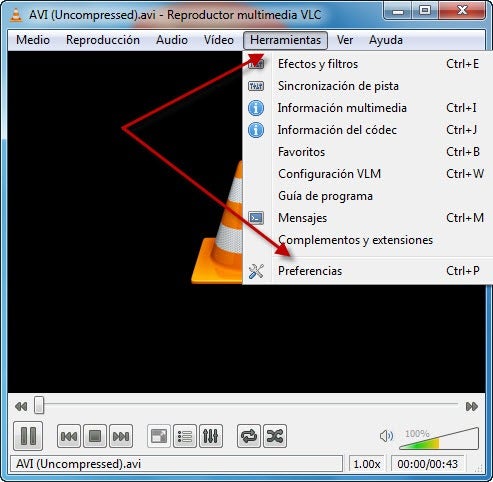
Task: Open the Mensajes window
Action: (x=368, y=218)
